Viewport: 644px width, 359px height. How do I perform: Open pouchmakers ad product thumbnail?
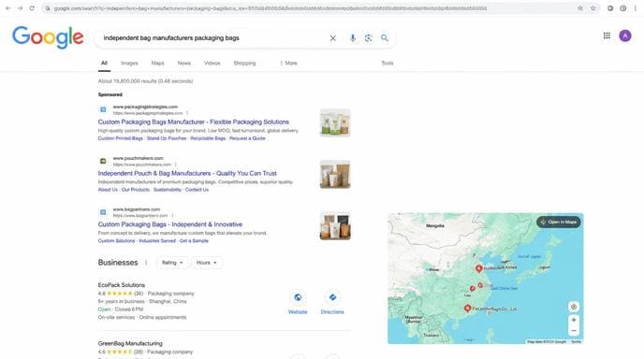pyautogui.click(x=335, y=174)
